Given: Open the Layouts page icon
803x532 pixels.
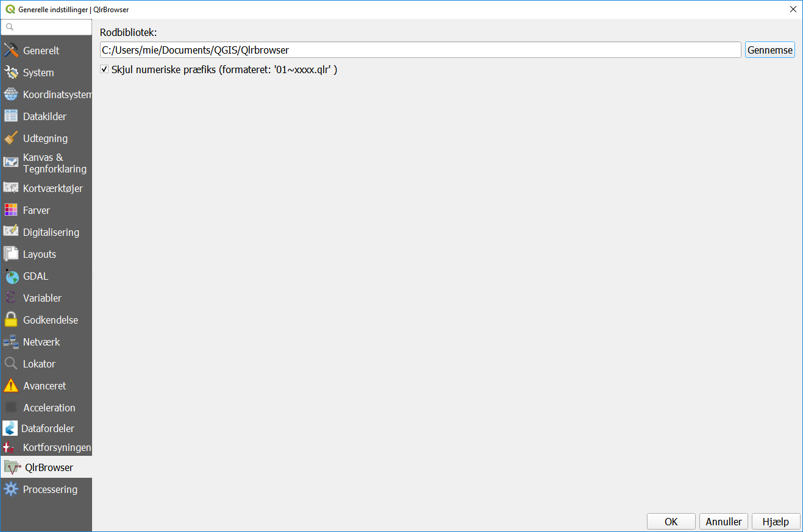Looking at the screenshot, I should [11, 254].
